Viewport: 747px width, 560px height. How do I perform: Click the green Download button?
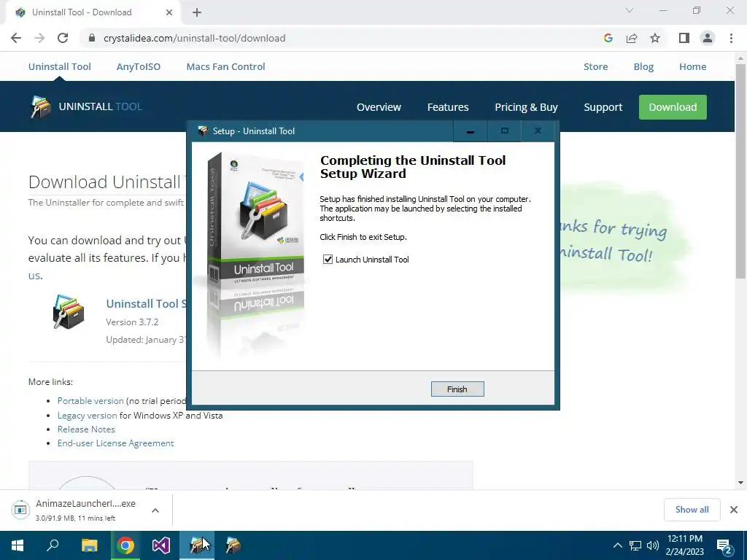pos(673,107)
